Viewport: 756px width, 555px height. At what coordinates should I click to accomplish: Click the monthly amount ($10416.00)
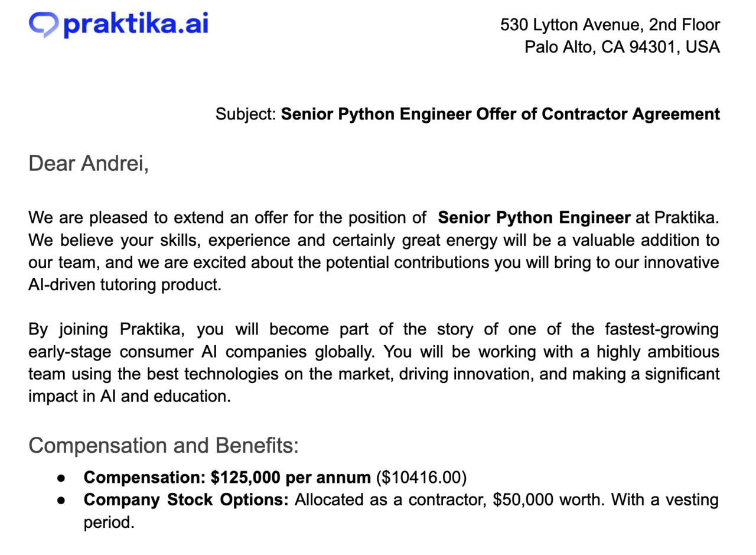pyautogui.click(x=421, y=478)
